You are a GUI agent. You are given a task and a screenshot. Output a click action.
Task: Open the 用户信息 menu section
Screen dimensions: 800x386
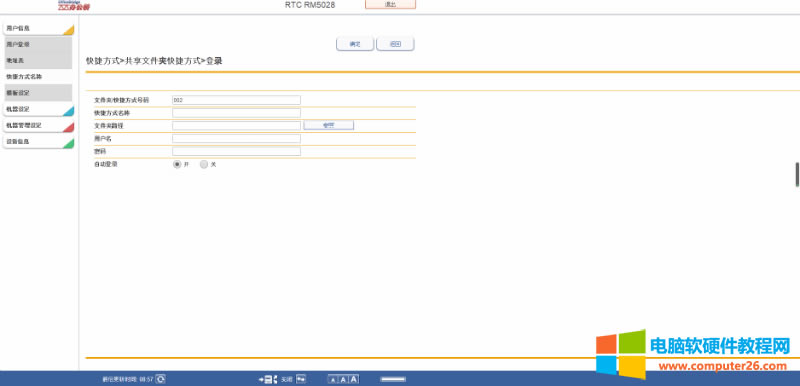(39, 29)
